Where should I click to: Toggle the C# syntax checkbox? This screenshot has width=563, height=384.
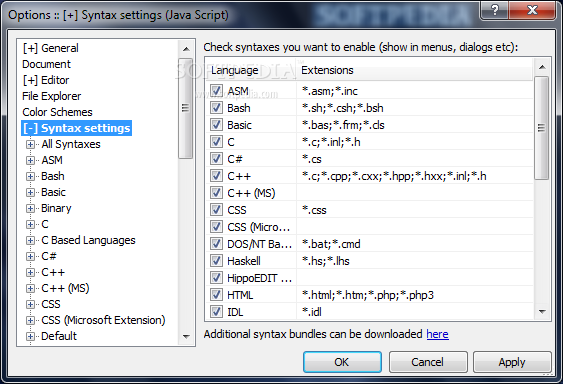coord(216,158)
